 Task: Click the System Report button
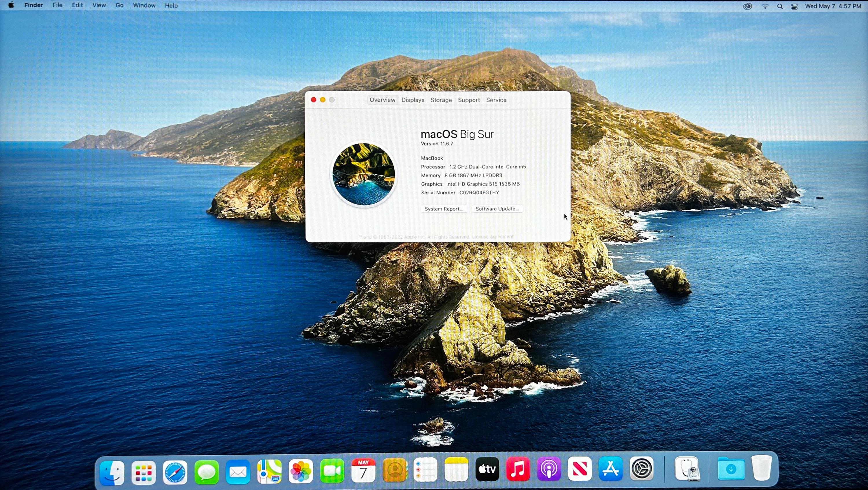(444, 209)
